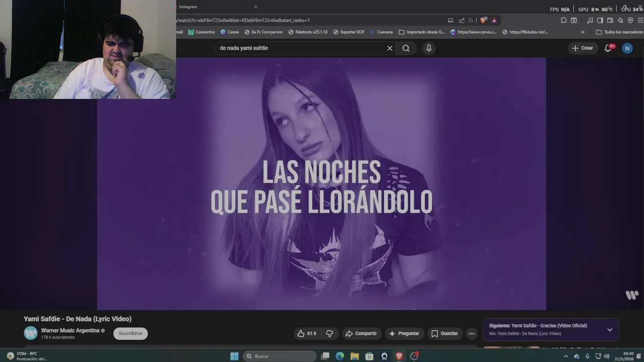
Task: Subscribe with Suscribirse button
Action: 130,333
